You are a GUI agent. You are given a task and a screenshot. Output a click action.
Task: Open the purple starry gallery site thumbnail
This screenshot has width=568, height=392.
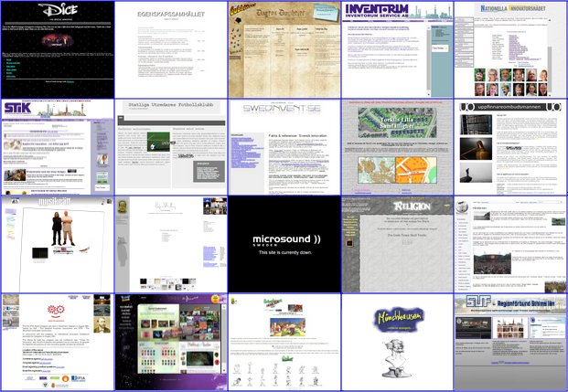click(x=171, y=342)
